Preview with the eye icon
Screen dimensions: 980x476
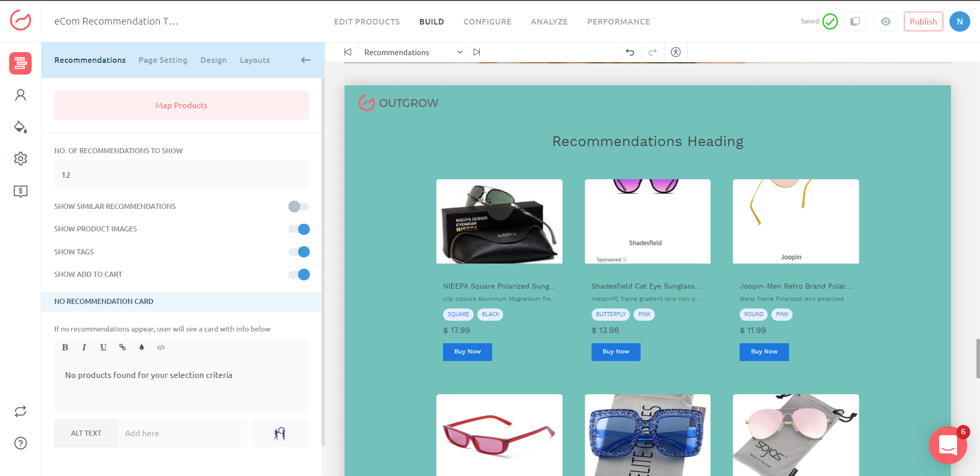click(x=886, y=21)
